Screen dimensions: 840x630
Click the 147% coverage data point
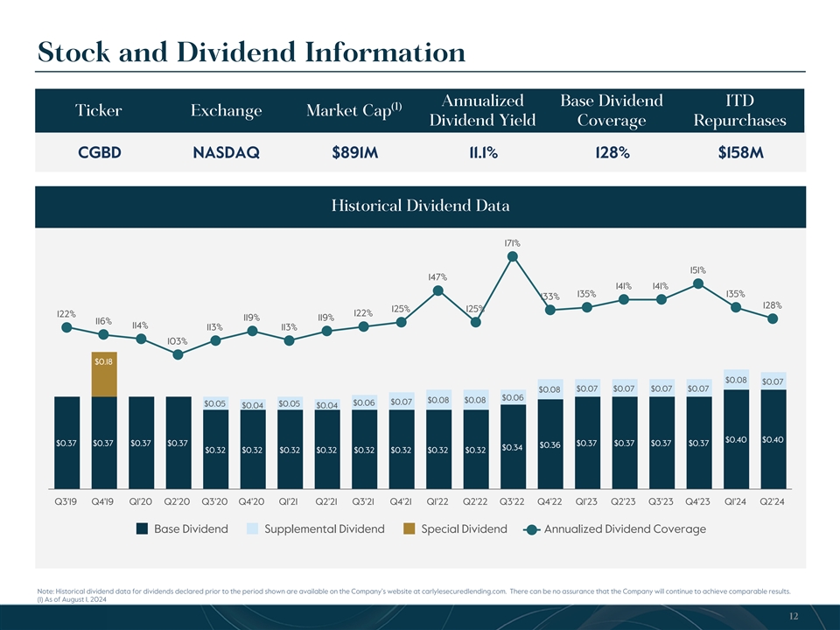click(x=438, y=290)
